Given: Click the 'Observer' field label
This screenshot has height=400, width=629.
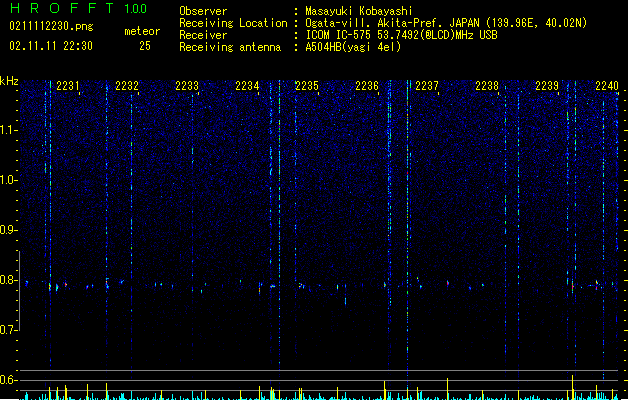Looking at the screenshot, I should tap(203, 11).
